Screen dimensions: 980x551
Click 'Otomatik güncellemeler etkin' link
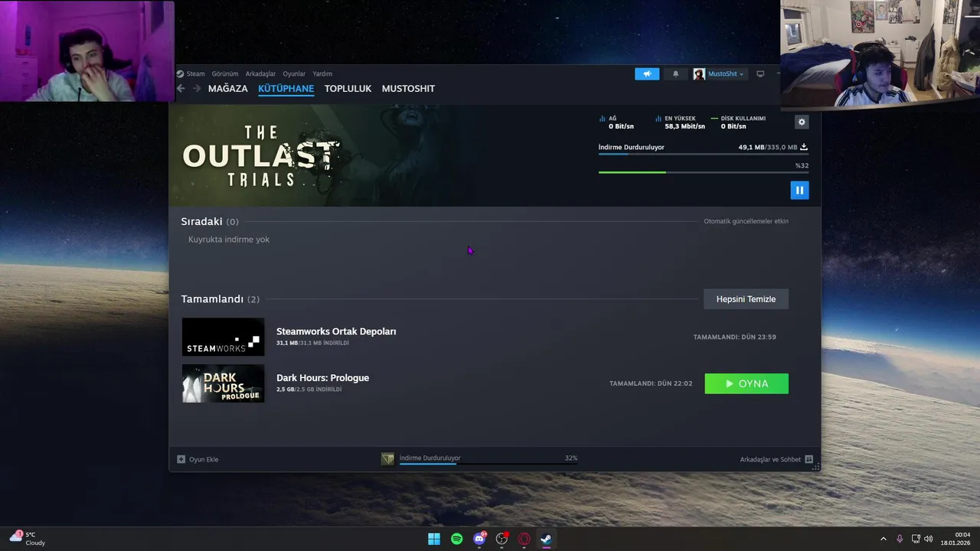coord(746,221)
